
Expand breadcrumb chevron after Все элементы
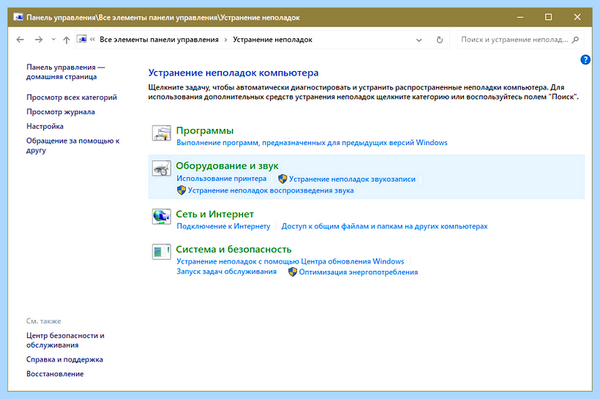(x=226, y=39)
